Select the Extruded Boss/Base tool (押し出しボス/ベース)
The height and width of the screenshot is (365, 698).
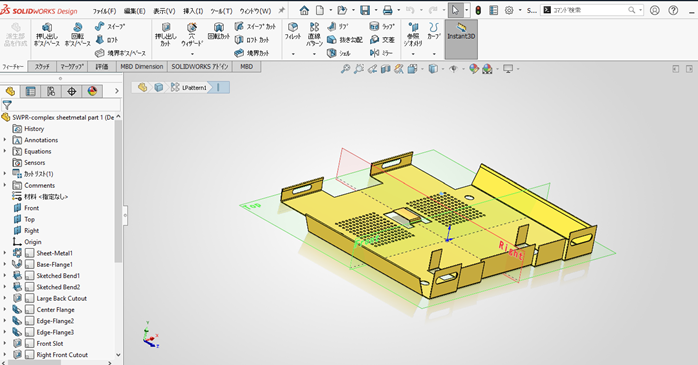point(47,35)
